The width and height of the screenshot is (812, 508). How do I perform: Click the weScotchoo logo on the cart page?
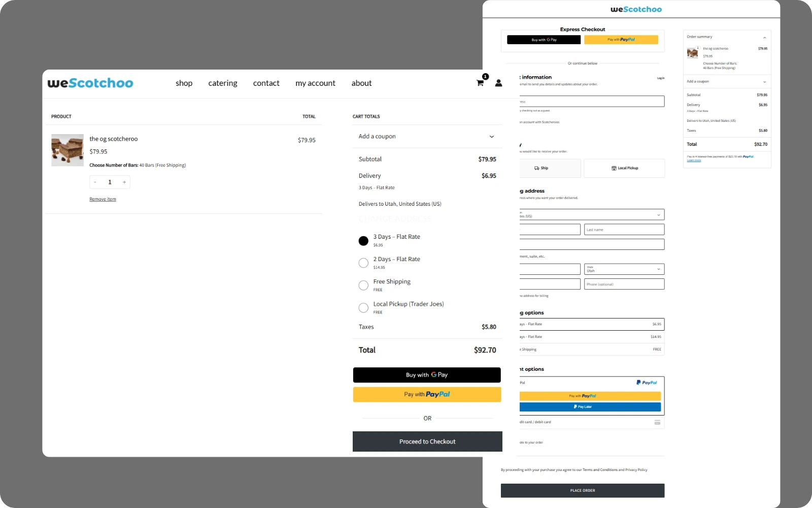pos(90,83)
